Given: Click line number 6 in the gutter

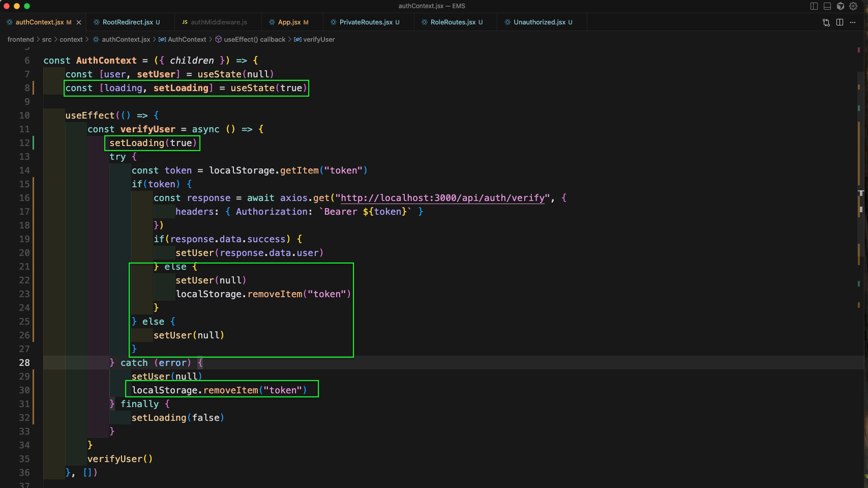Looking at the screenshot, I should pos(27,61).
